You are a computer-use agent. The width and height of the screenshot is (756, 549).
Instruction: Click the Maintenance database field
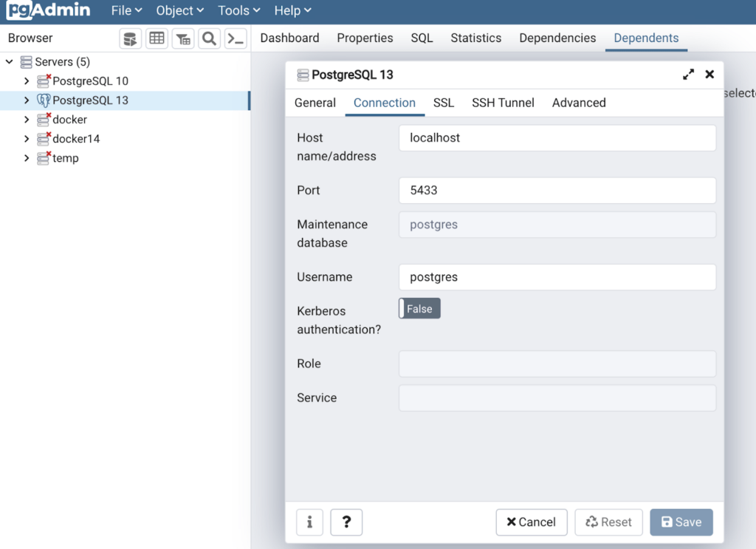tap(557, 225)
